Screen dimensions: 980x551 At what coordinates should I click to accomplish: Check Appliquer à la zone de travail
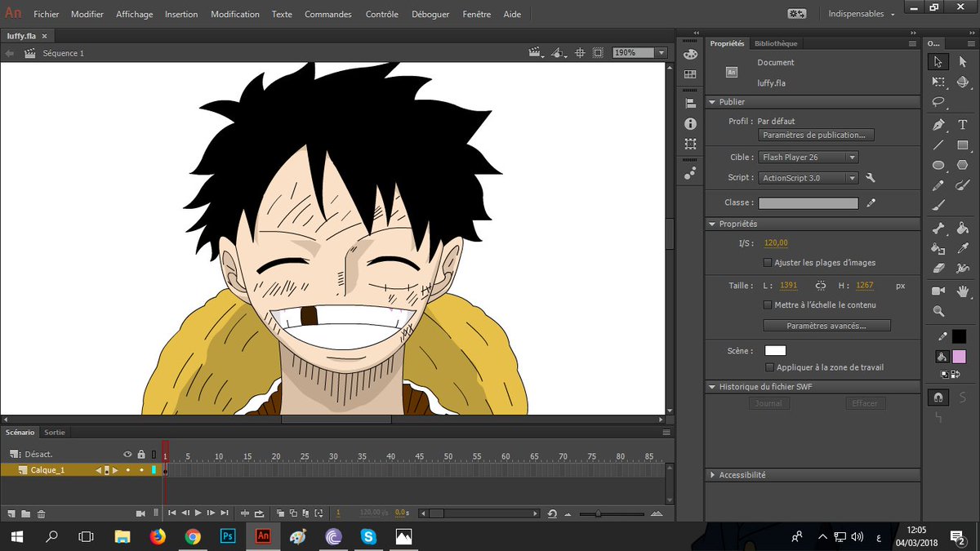point(769,367)
